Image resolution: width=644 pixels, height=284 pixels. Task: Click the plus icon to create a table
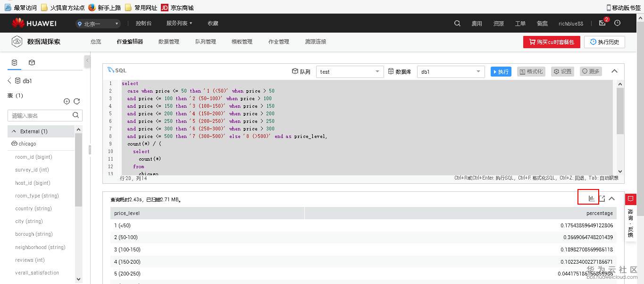[67, 101]
